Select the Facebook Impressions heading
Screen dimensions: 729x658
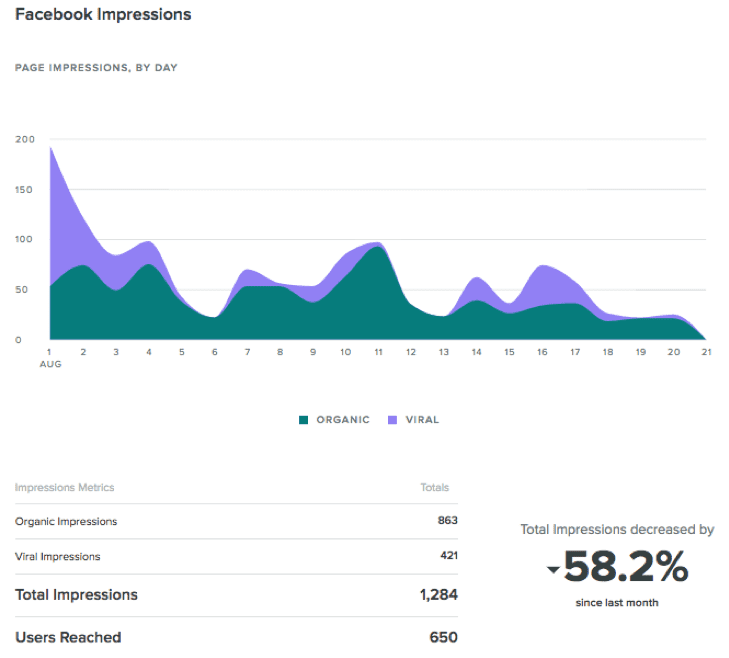coord(103,15)
